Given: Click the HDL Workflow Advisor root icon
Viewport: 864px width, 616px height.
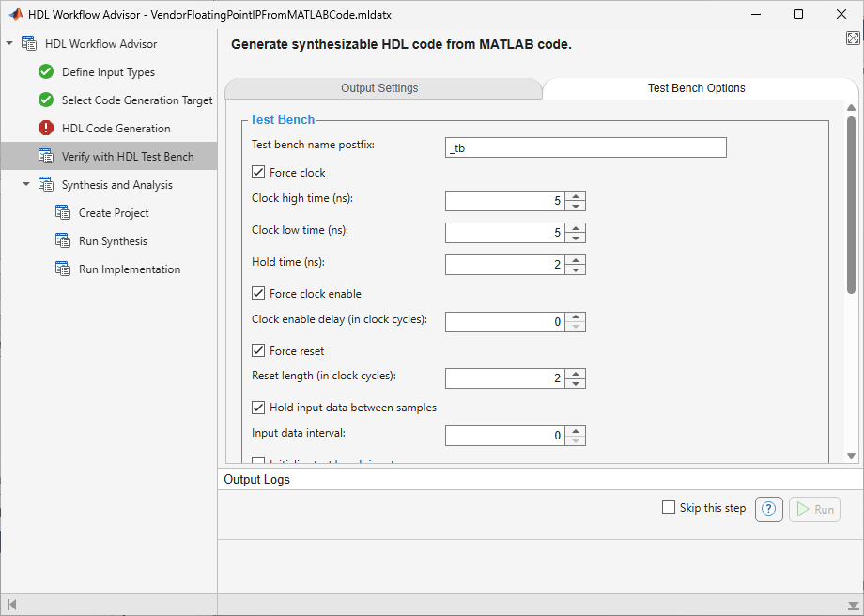Looking at the screenshot, I should (x=29, y=43).
